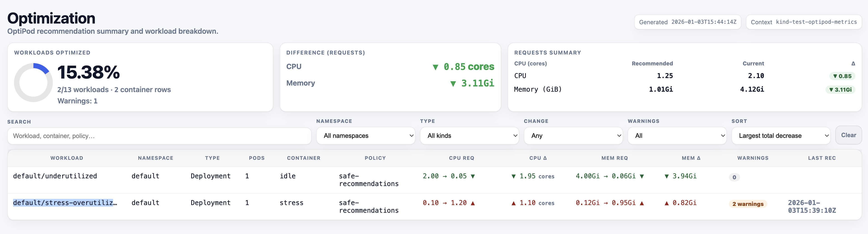Open the Largest total decrease sort dropdown

781,135
